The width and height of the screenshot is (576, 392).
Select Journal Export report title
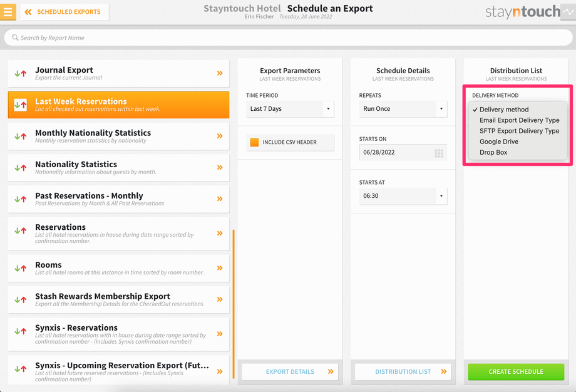(x=64, y=70)
